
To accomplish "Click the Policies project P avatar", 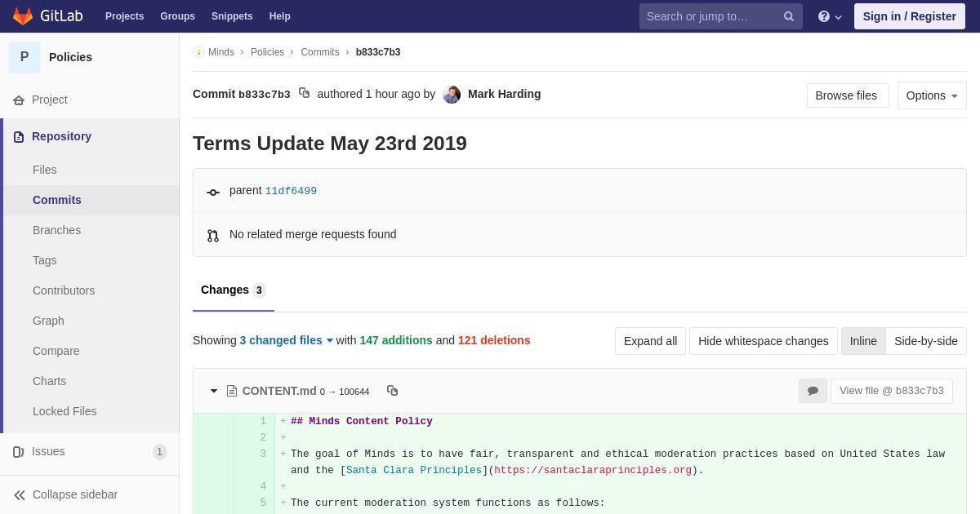I will [x=24, y=57].
